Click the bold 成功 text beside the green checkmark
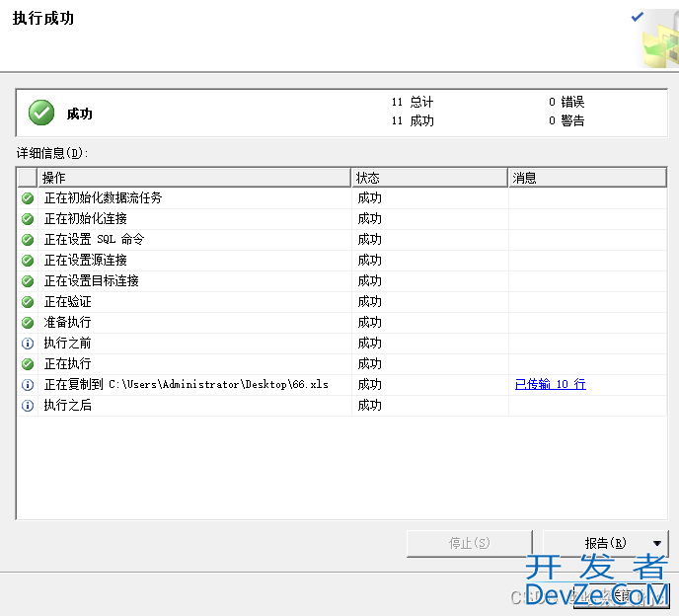The image size is (679, 616). pos(79,114)
